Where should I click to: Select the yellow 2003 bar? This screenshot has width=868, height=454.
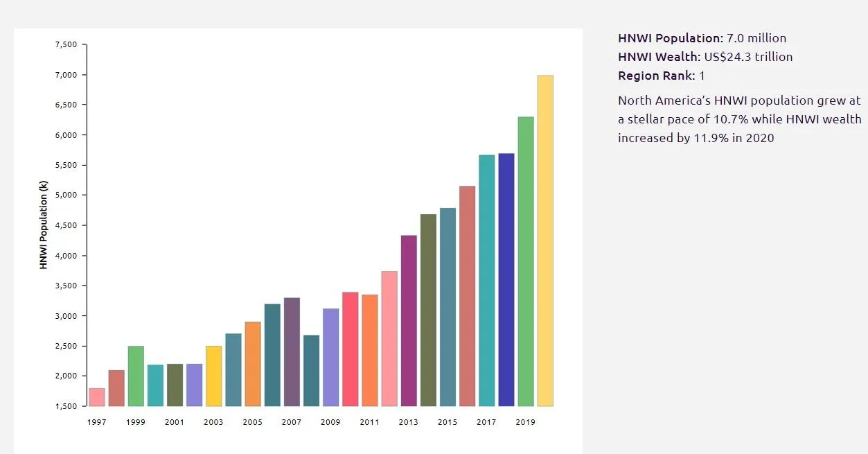[214, 376]
